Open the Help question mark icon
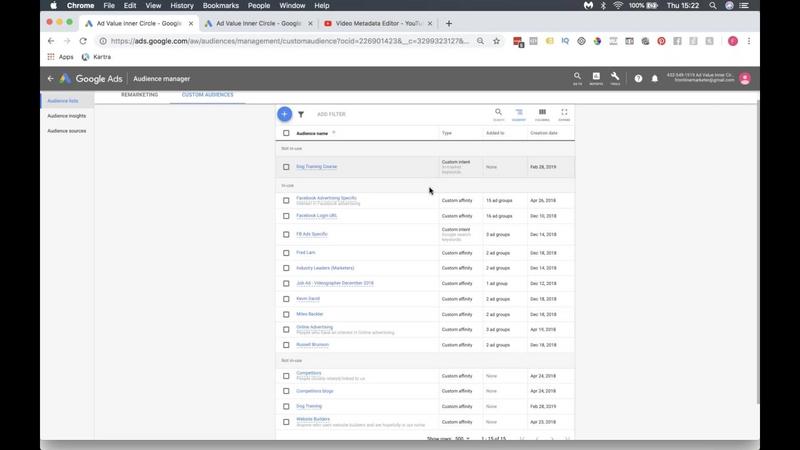 click(x=638, y=79)
